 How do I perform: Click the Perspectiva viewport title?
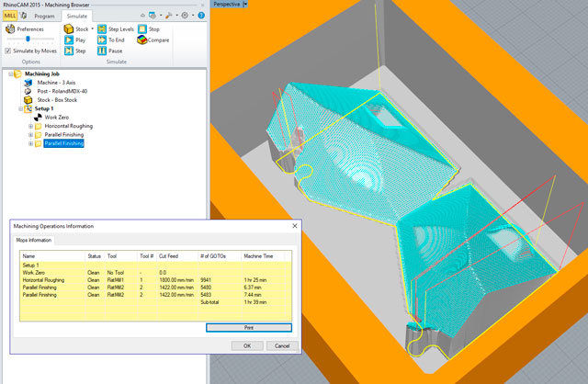(x=227, y=4)
